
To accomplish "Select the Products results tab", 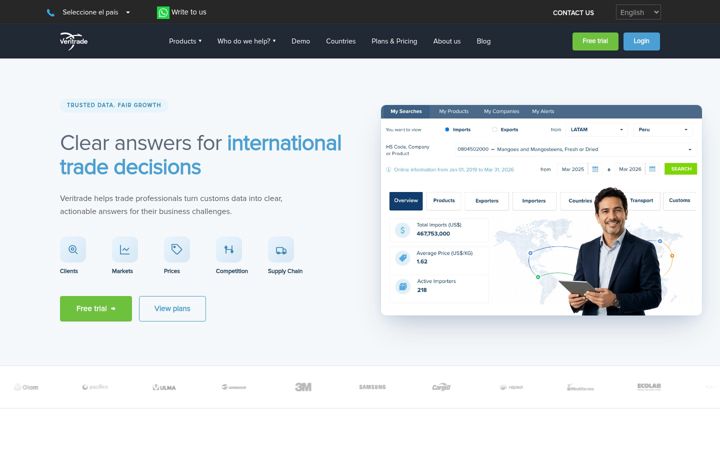I will [x=444, y=201].
